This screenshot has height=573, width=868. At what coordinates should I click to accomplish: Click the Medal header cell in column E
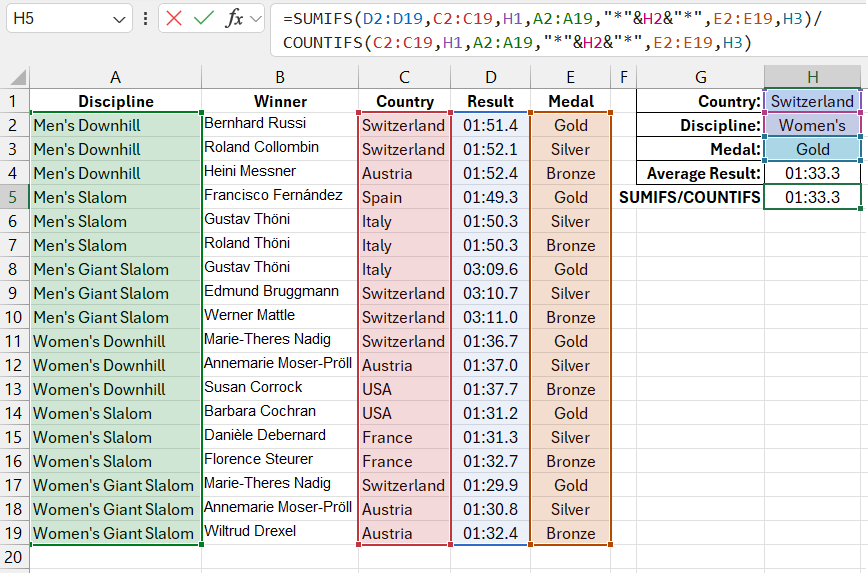(x=571, y=101)
